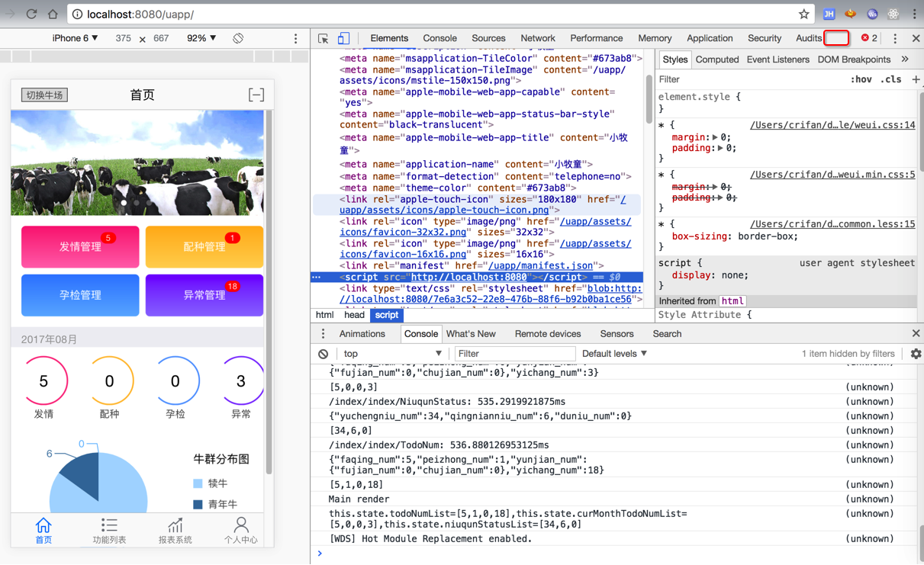Screen dimensions: 924x565
Task: Activate inspect element picker icon
Action: (x=324, y=38)
